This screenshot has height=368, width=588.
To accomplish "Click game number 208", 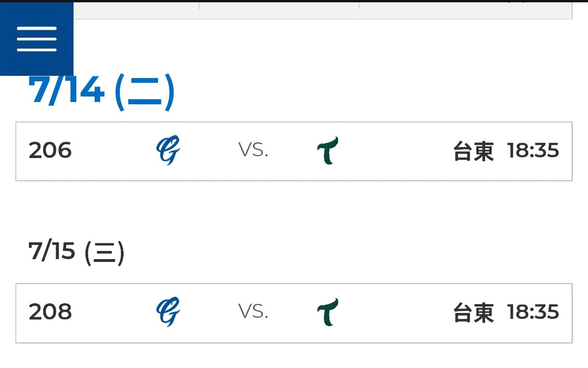I will (x=50, y=312).
